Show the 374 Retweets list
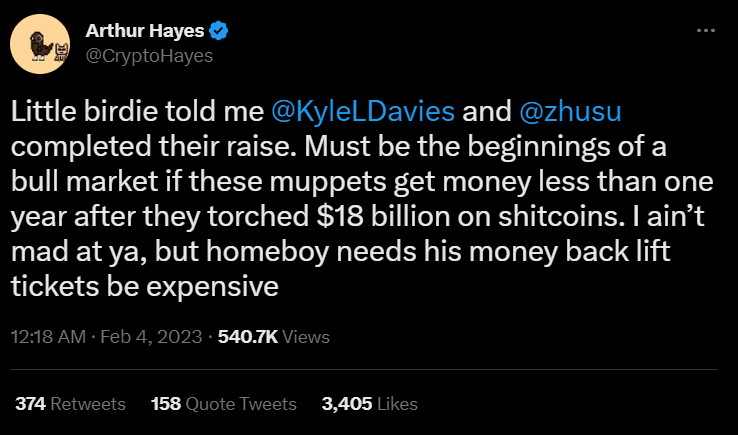The width and height of the screenshot is (738, 435). click(70, 404)
